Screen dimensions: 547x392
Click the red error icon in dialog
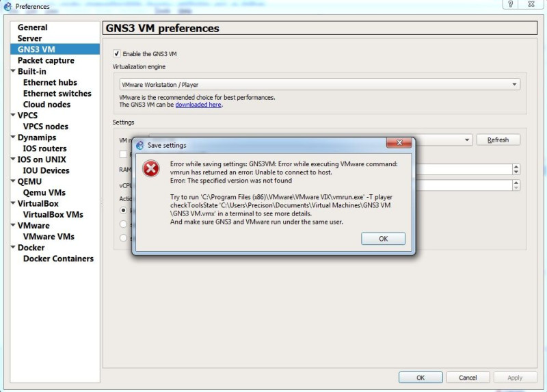pyautogui.click(x=151, y=168)
